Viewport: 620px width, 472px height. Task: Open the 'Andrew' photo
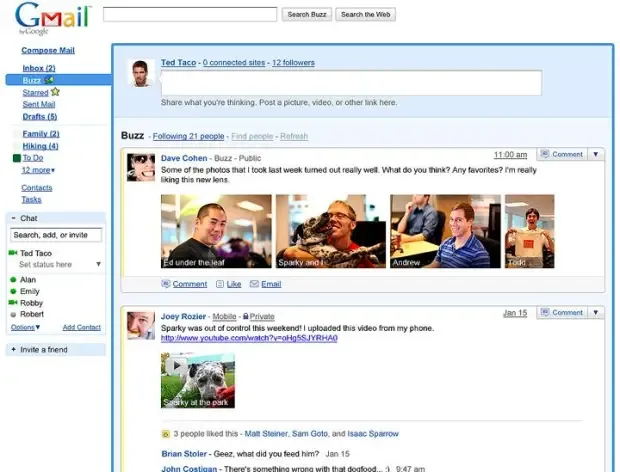click(445, 231)
